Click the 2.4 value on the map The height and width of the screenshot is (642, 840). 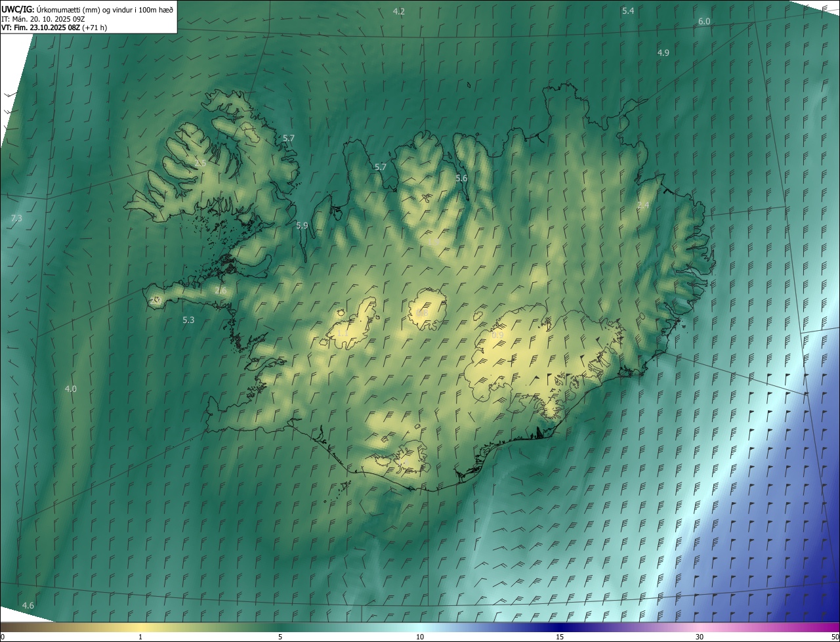(643, 205)
